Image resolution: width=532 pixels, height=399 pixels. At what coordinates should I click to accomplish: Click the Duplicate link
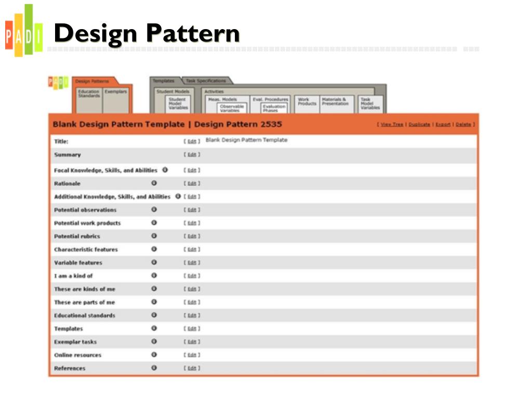tap(419, 125)
